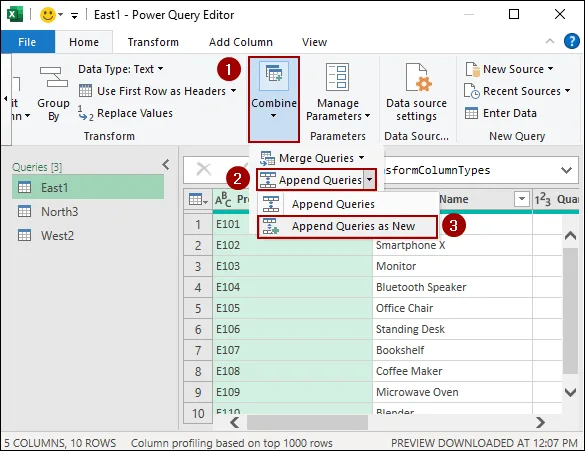Open the File tab

point(27,42)
